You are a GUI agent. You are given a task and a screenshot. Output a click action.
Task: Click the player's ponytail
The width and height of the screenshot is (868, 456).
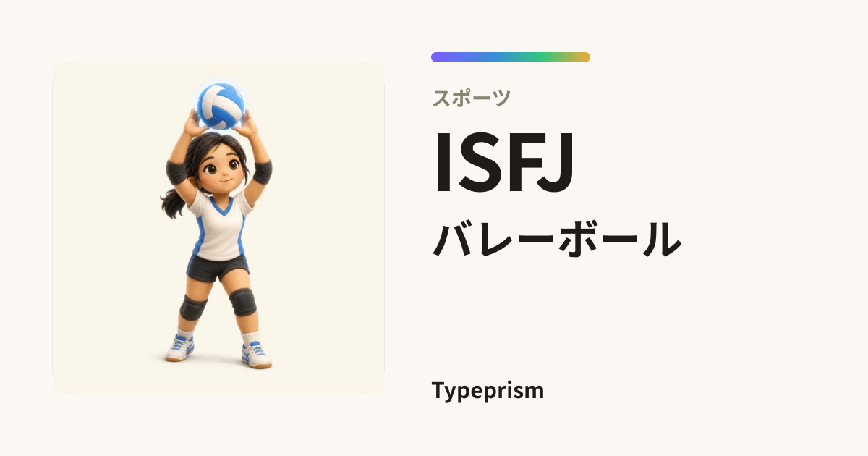pyautogui.click(x=174, y=200)
